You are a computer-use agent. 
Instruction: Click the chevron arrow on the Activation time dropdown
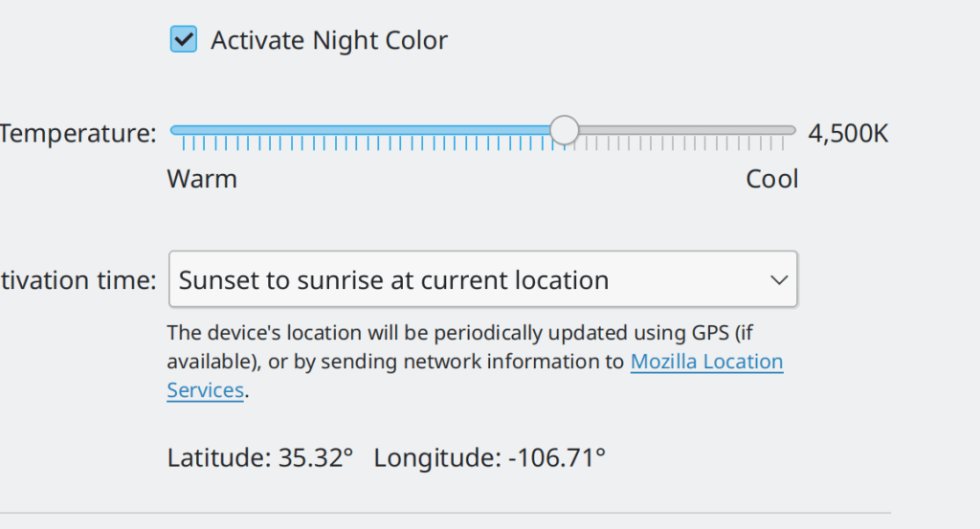[x=779, y=280]
